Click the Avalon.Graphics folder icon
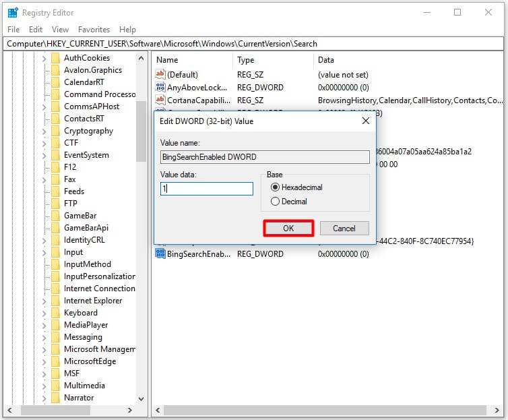 [x=56, y=70]
